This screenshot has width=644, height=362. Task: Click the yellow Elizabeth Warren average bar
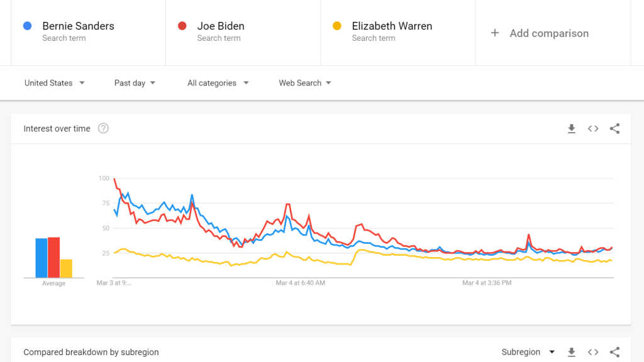[66, 268]
